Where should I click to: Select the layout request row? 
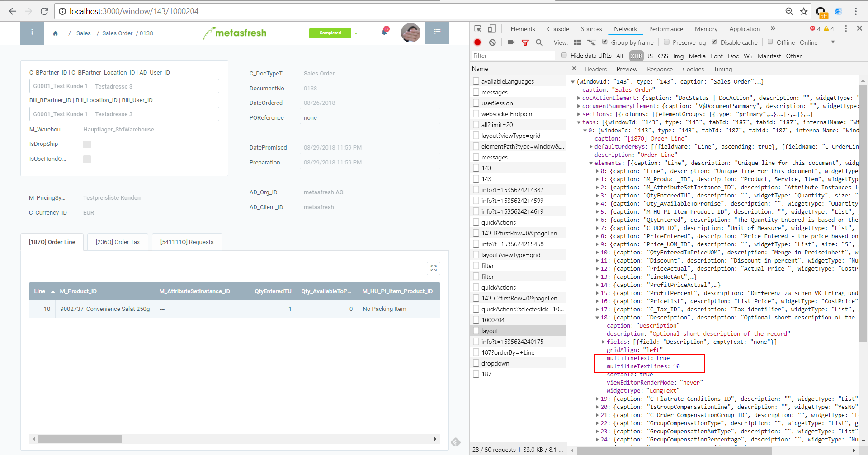pos(518,331)
